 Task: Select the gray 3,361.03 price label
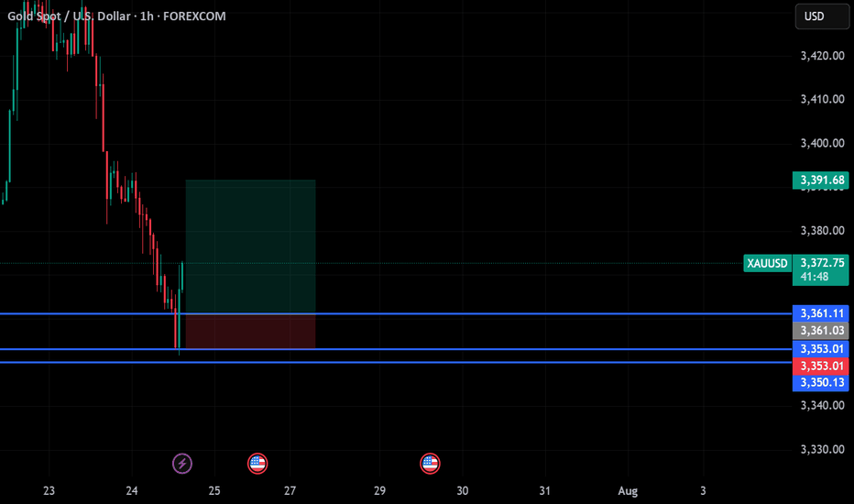tap(820, 331)
